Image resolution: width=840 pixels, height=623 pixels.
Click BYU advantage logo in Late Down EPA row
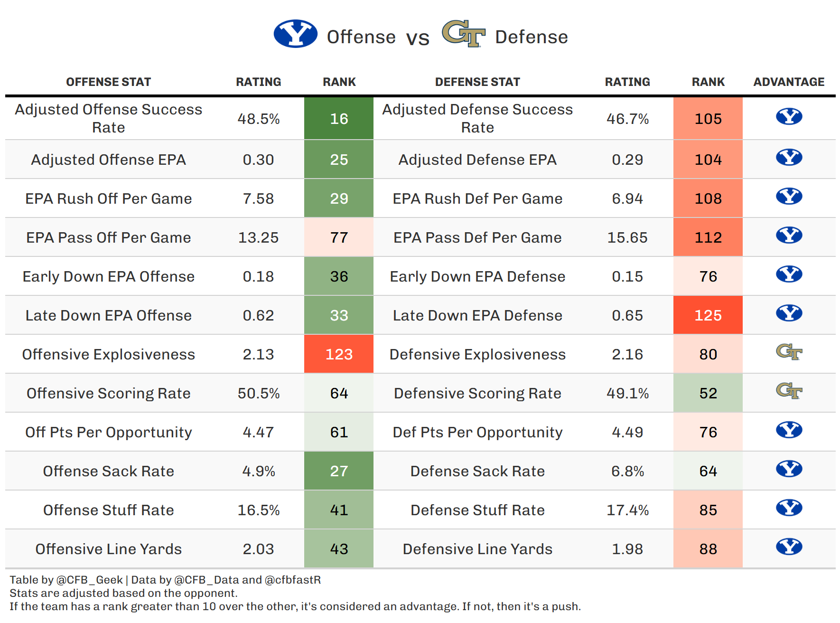pyautogui.click(x=789, y=313)
